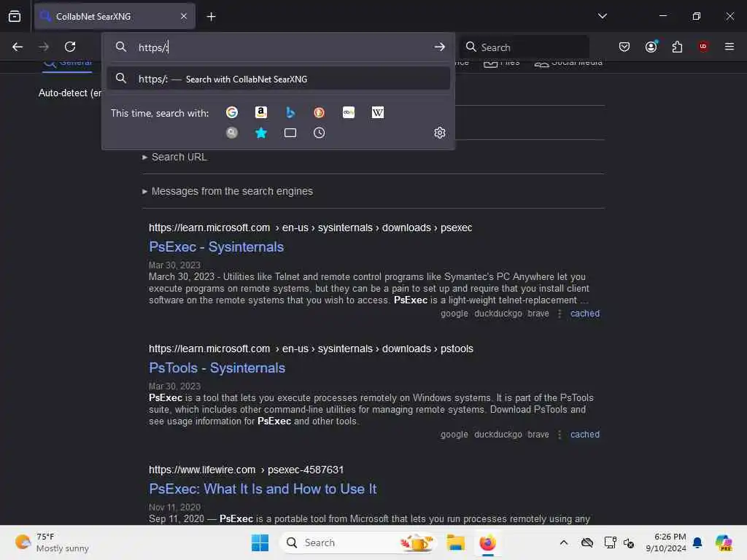
Task: Search this time with Bing
Action: [290, 112]
